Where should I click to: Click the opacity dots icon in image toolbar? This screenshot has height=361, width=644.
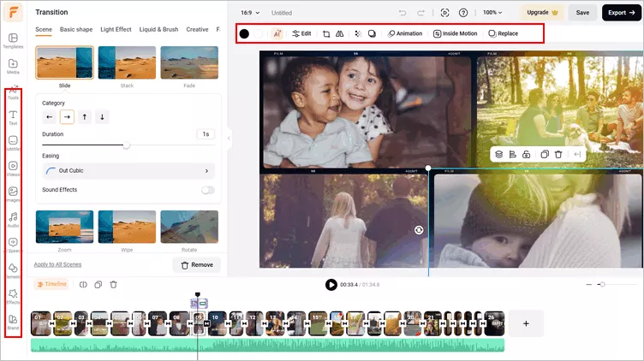click(x=358, y=33)
